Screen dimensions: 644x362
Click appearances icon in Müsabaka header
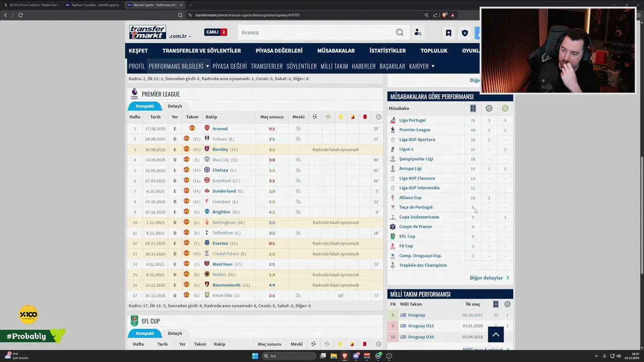(x=473, y=108)
